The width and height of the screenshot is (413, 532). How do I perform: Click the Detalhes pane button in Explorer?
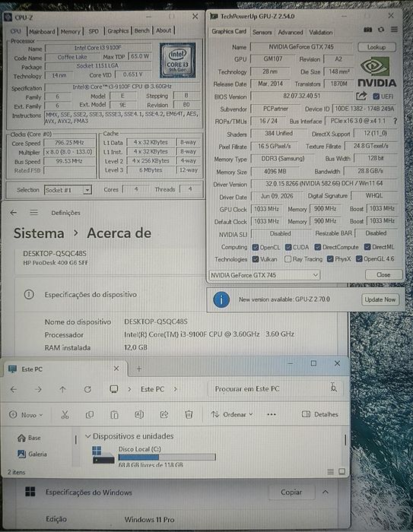point(320,414)
